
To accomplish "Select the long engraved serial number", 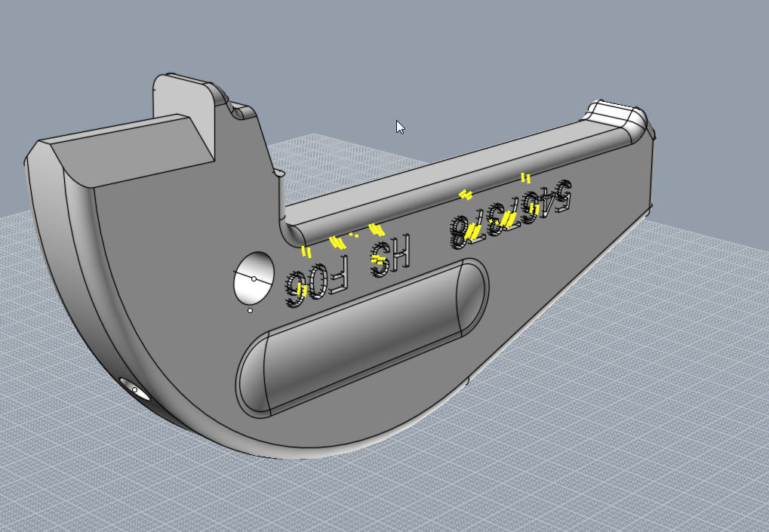I will point(511,214).
